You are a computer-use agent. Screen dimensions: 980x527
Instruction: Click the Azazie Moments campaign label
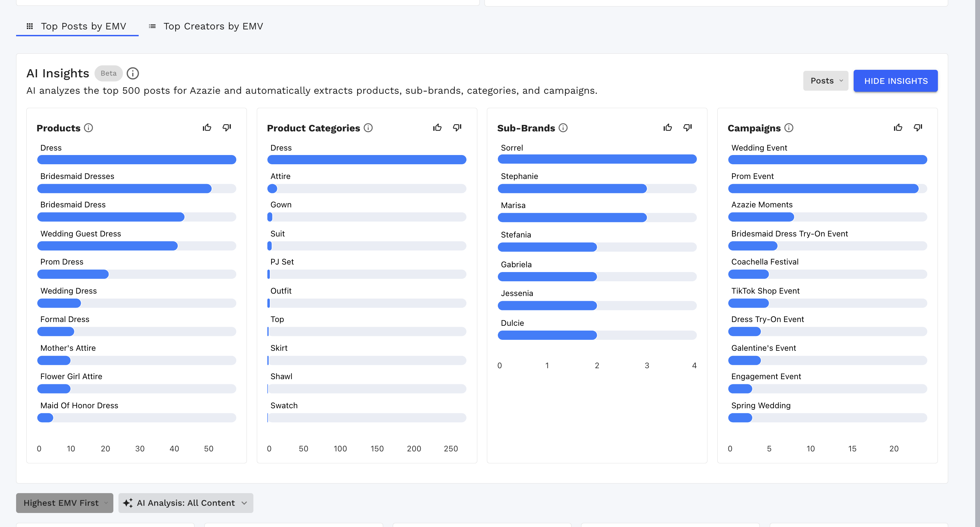coord(762,205)
